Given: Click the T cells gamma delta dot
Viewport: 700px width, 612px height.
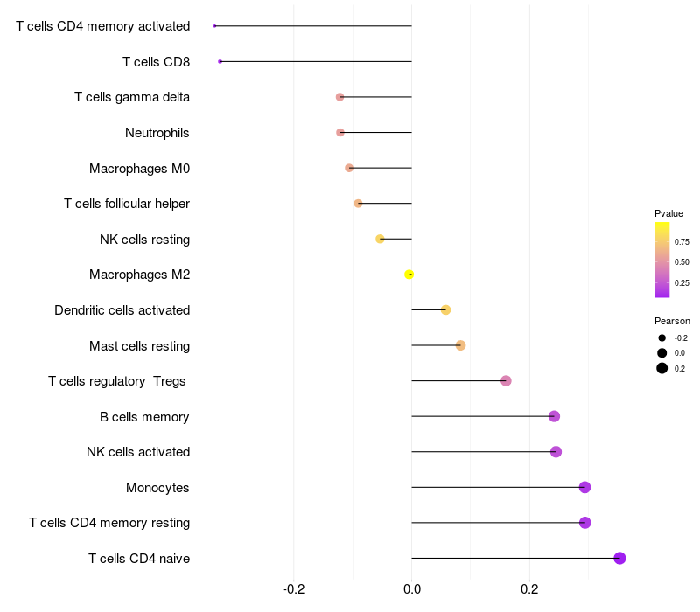Looking at the screenshot, I should 339,97.
